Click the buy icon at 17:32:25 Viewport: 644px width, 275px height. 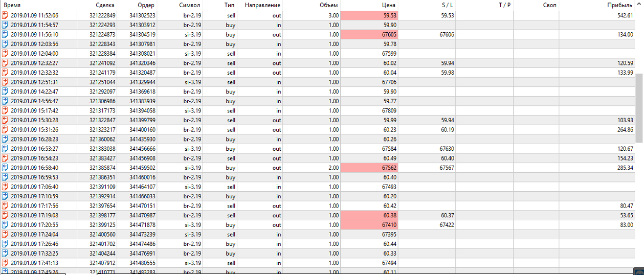[5, 254]
